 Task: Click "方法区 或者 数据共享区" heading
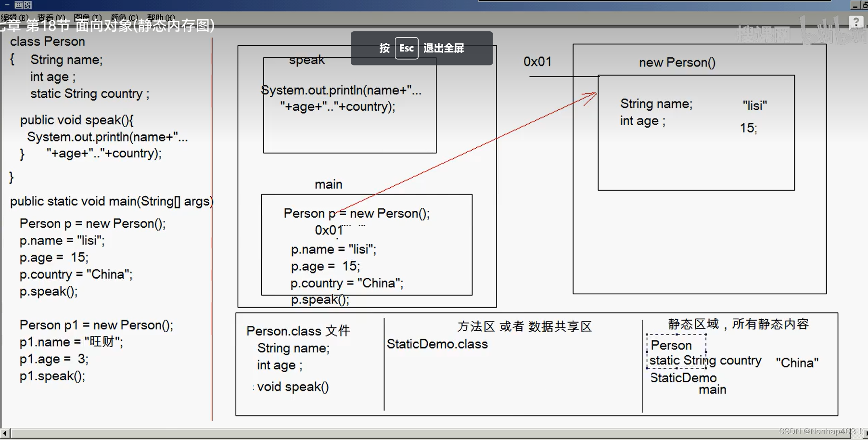(x=524, y=326)
